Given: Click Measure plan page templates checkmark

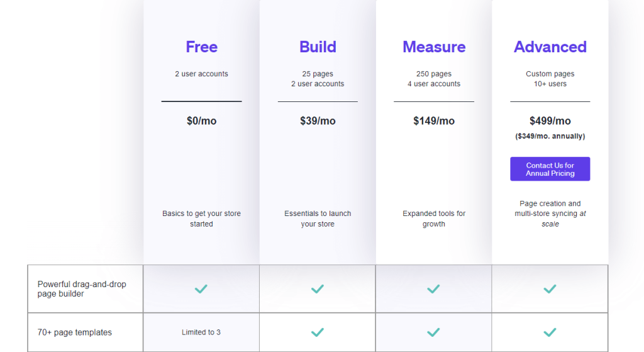Looking at the screenshot, I should click(x=433, y=332).
